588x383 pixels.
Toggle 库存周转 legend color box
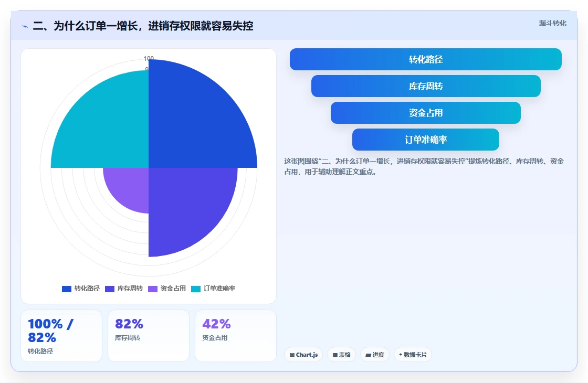tap(110, 289)
